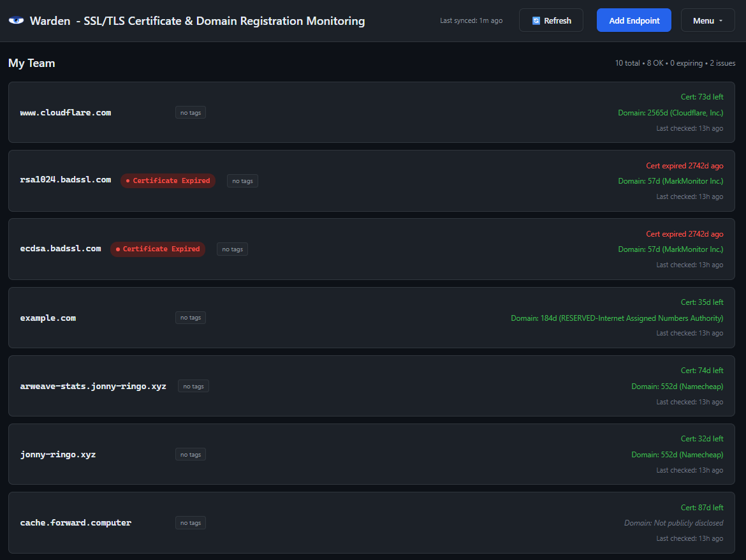
Task: Click the Certificate Expired badge on rsa1024.badssl.com
Action: point(168,181)
